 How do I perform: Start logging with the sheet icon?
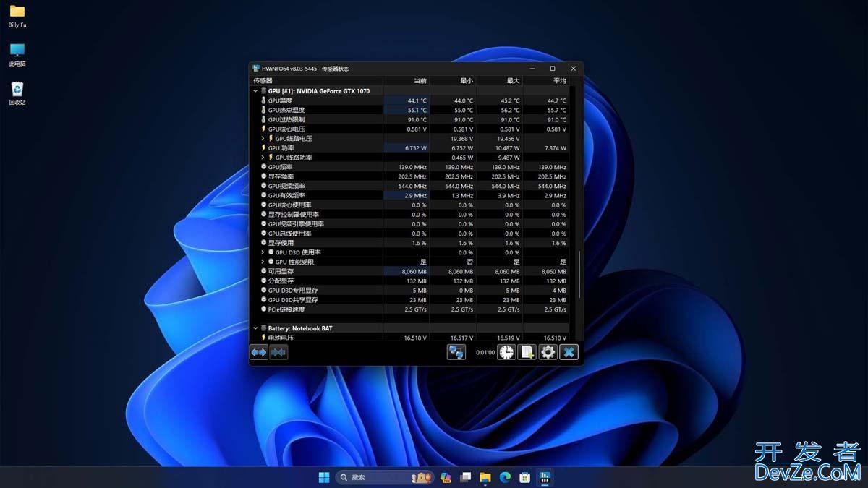click(527, 352)
